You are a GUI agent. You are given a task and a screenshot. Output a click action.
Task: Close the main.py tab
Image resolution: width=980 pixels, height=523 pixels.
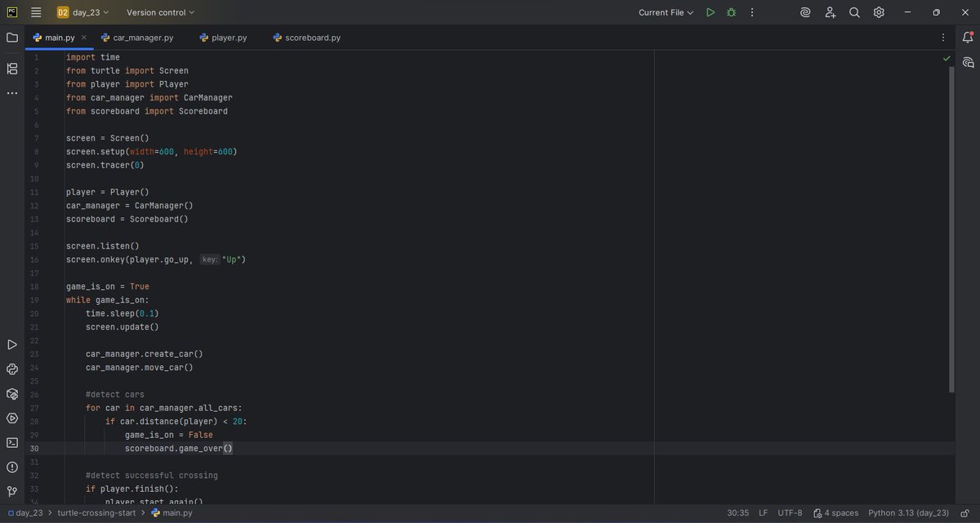pos(83,38)
